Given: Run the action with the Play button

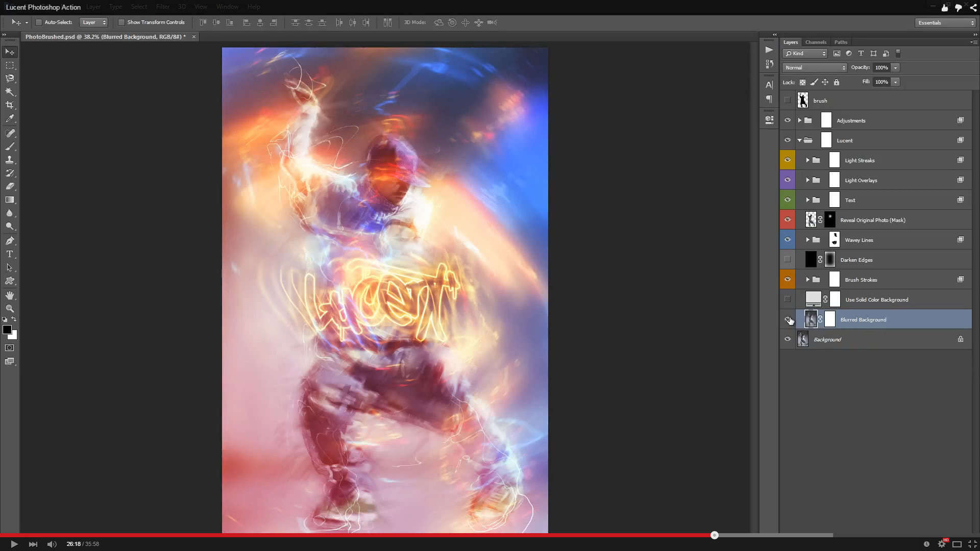Looking at the screenshot, I should click(769, 50).
